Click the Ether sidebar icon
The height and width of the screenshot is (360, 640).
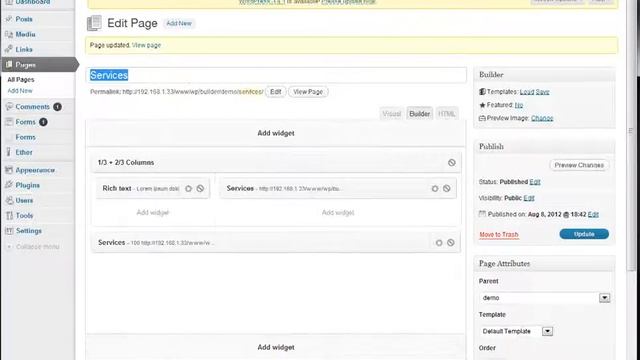[x=9, y=152]
